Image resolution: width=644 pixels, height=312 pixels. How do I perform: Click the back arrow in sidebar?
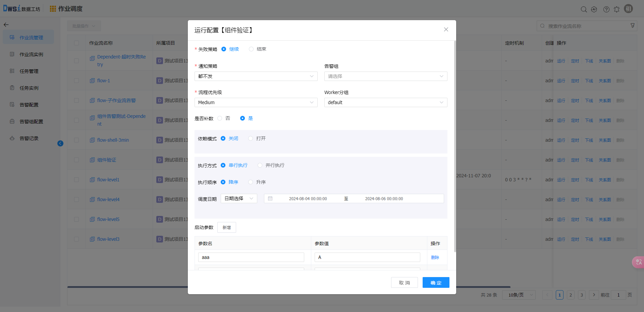click(6, 25)
